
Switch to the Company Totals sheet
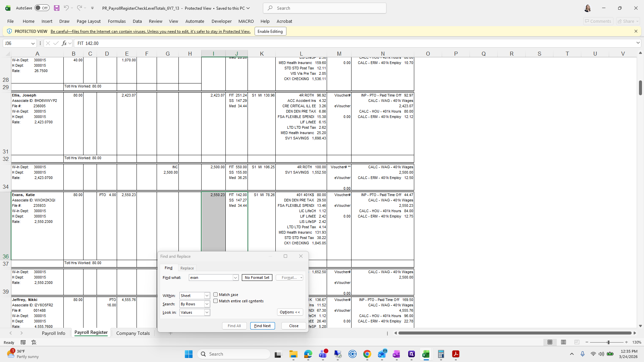(133, 333)
